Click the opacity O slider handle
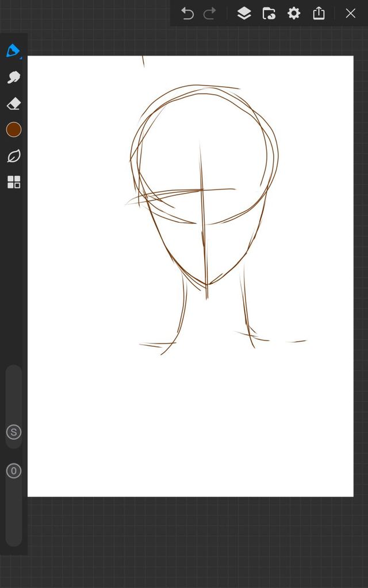 click(x=14, y=471)
